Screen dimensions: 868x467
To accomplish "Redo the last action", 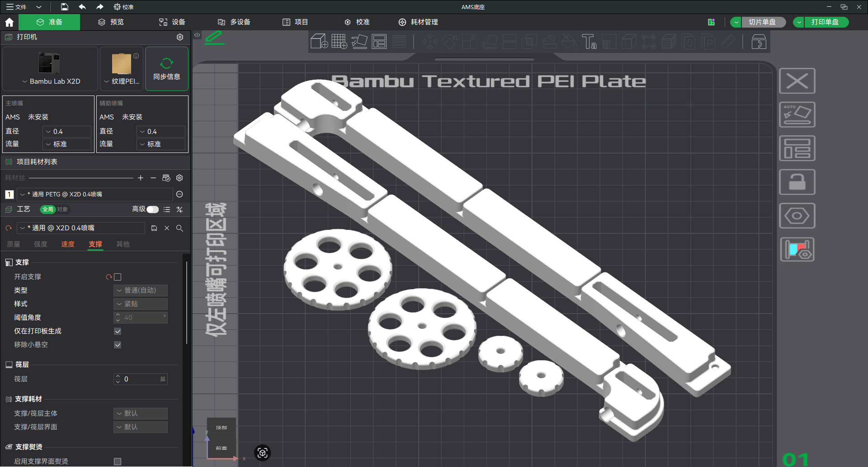I will point(100,7).
